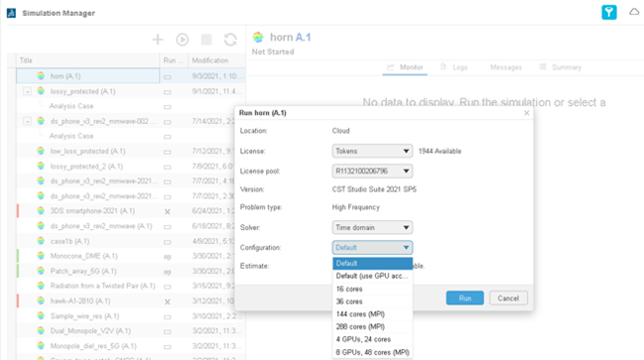Collapse the ds_phone_v3_rev2_mmwave-002 tree node
Image resolution: width=644 pixels, height=360 pixels.
(x=27, y=121)
